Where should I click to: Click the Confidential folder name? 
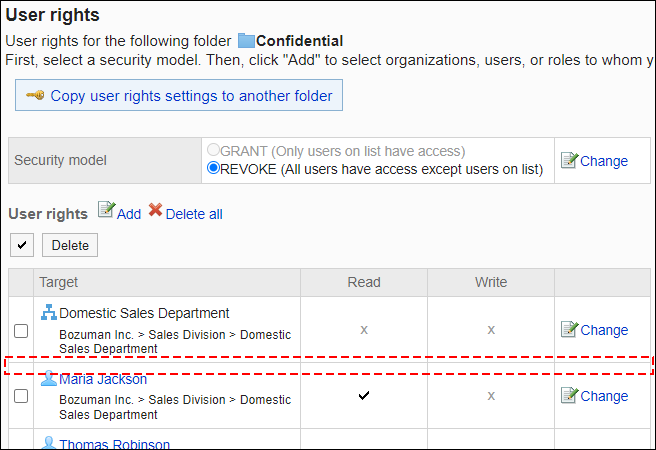[300, 41]
